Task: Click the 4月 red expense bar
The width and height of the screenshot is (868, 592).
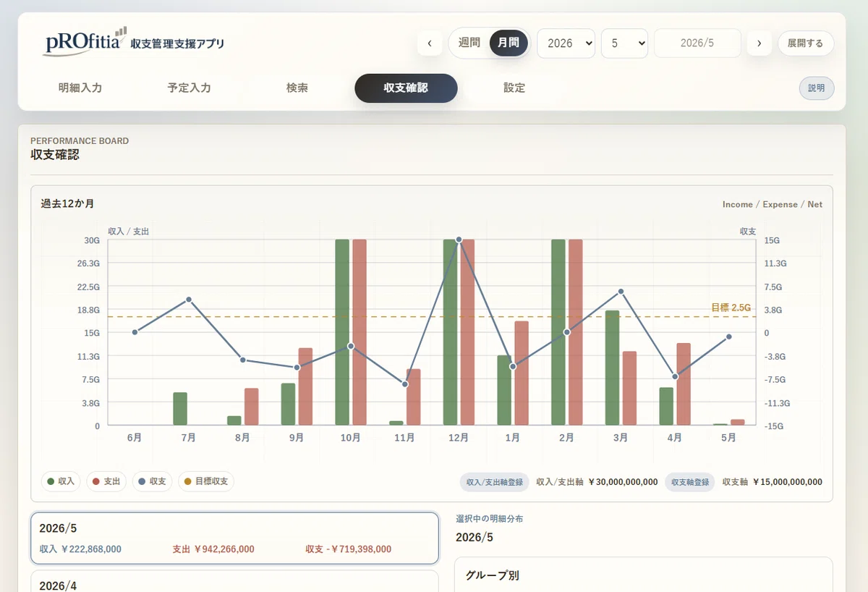Action: (684, 384)
